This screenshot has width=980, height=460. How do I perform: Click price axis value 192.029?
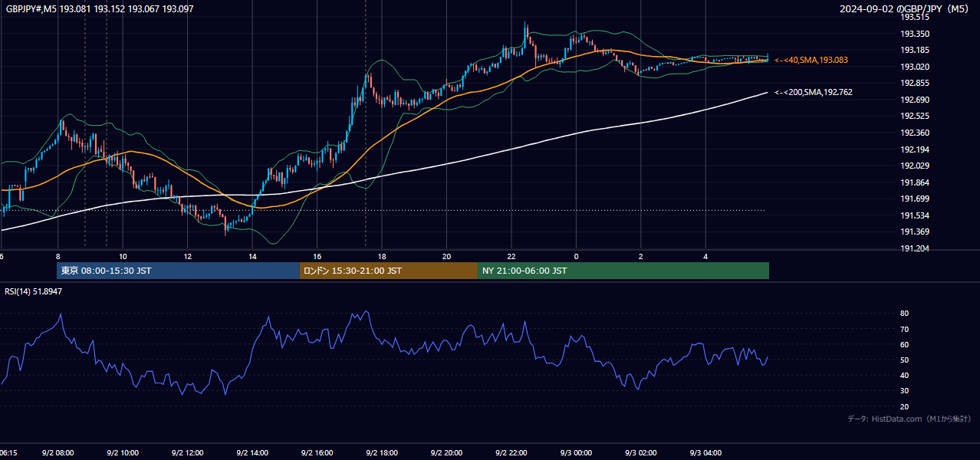[915, 166]
